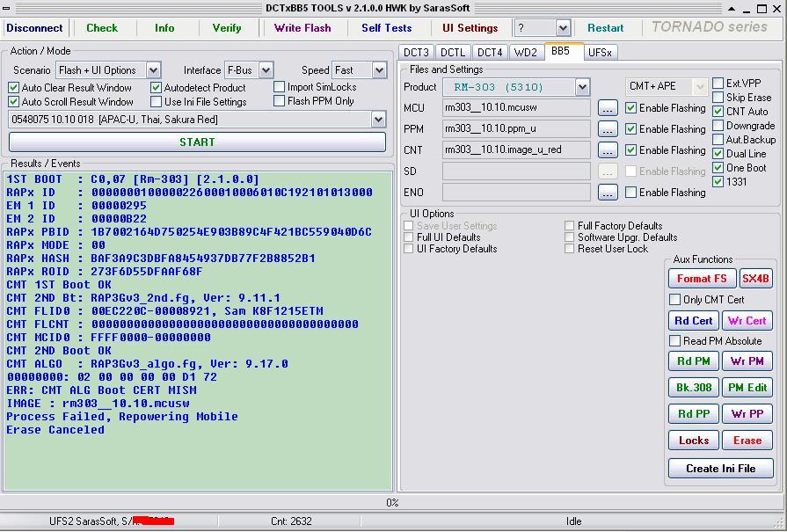Enable Aut.Backup checkbox

point(718,140)
